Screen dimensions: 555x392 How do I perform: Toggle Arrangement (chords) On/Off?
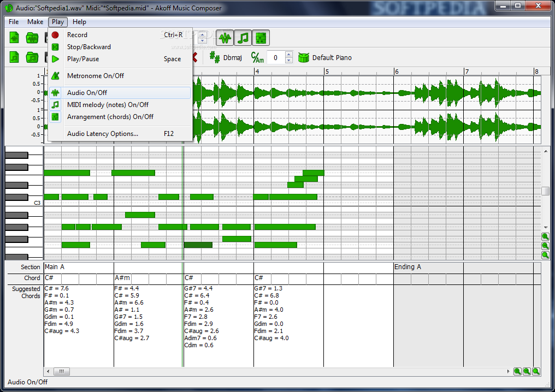pyautogui.click(x=120, y=117)
